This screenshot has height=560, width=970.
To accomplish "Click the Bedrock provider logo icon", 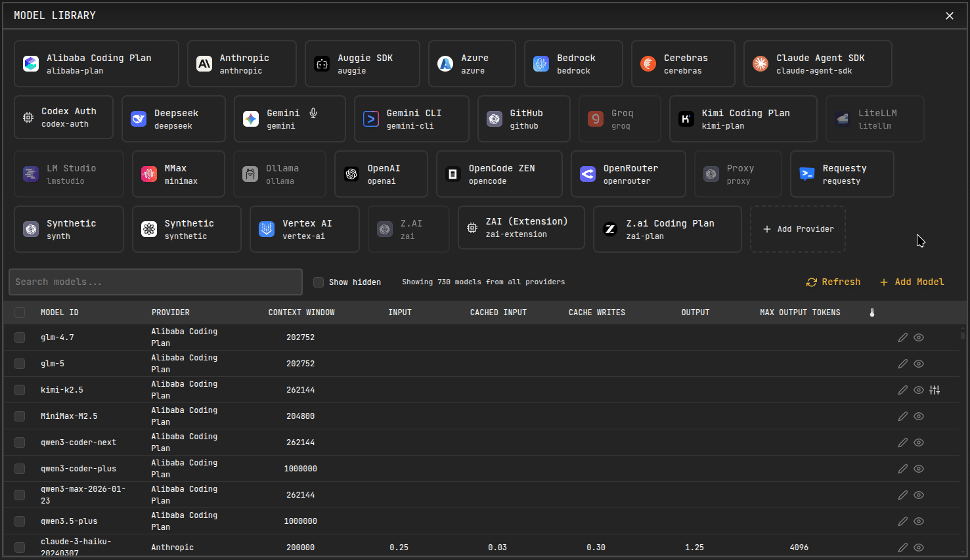I will pyautogui.click(x=541, y=64).
